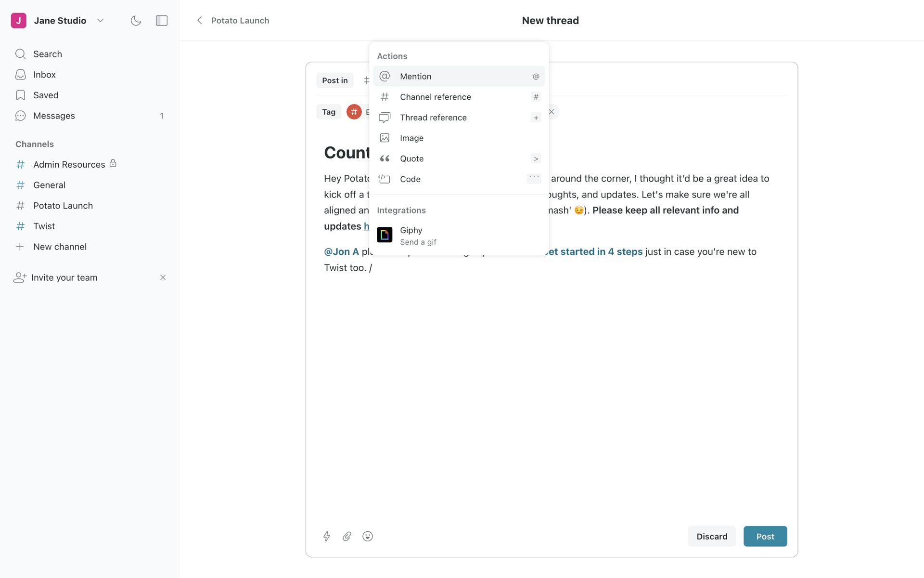Open the Jane Studio workspace dropdown

tap(100, 21)
